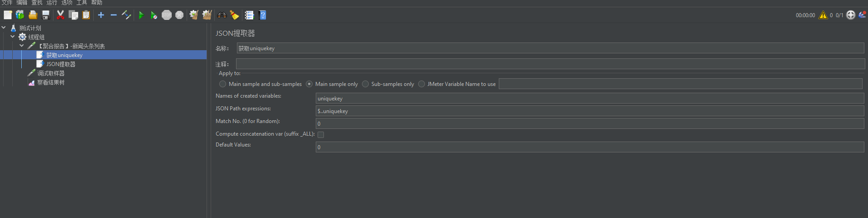Open the 查找 menu
Screen dimensions: 868x218
coord(37,3)
